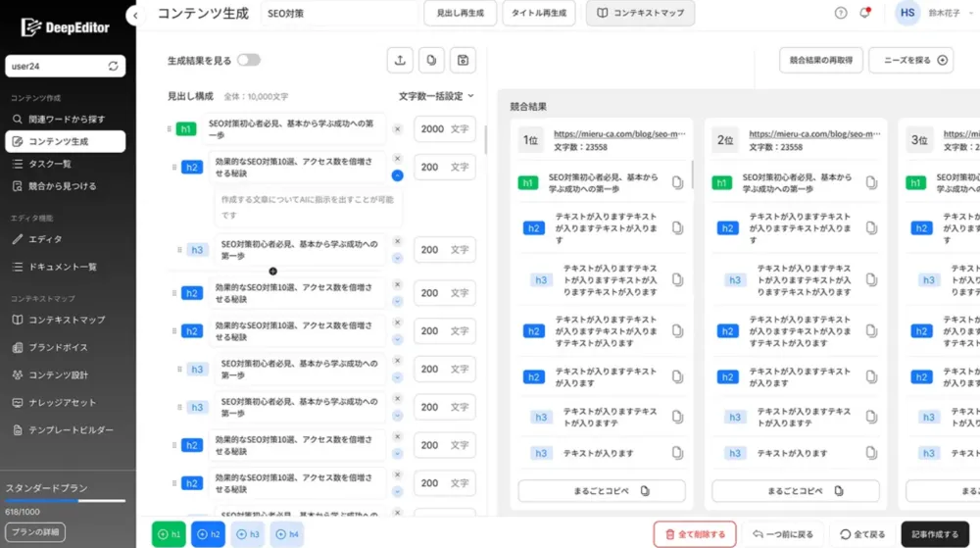Click the タイトル再生成 button
Image resolution: width=980 pixels, height=548 pixels.
[x=539, y=13]
